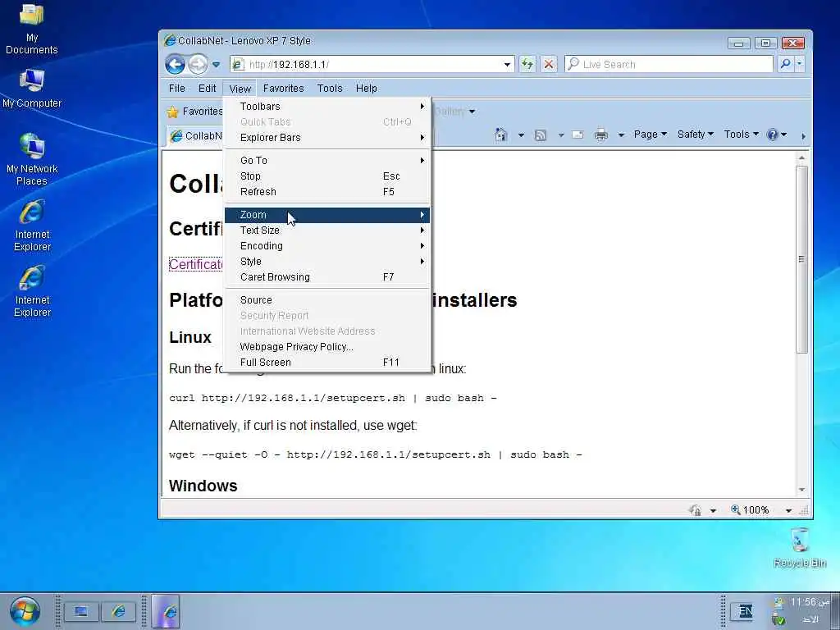The width and height of the screenshot is (840, 630).
Task: Click the green Refresh button by address bar
Action: click(x=527, y=64)
